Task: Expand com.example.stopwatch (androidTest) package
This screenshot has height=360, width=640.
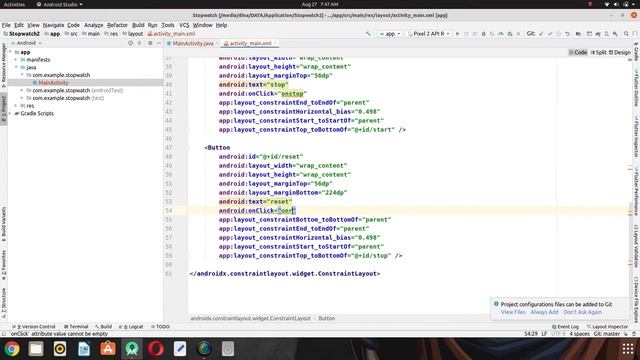Action: [22, 90]
